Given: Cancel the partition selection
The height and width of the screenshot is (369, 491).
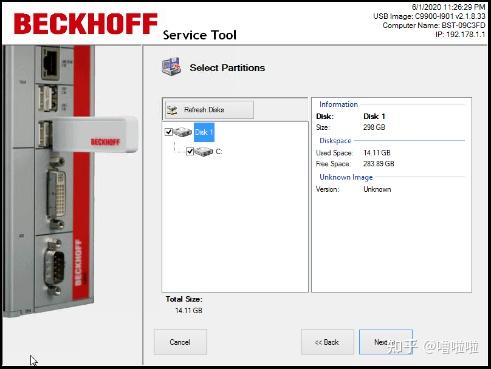Looking at the screenshot, I should (180, 342).
